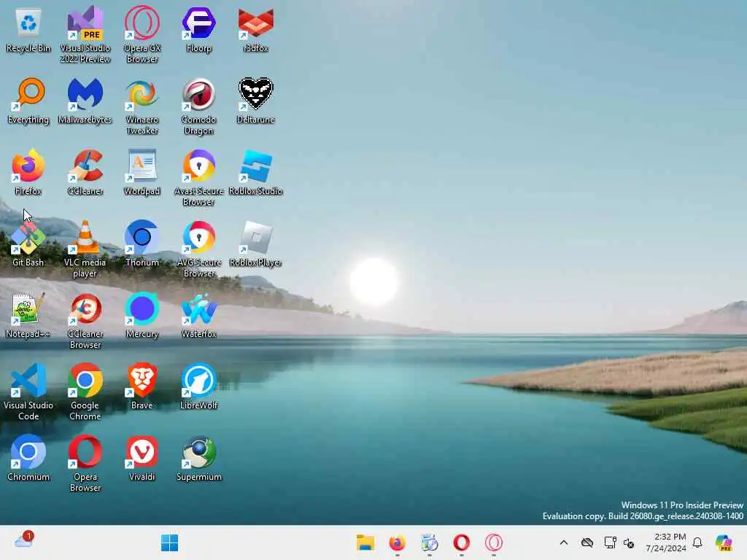The height and width of the screenshot is (560, 747).
Task: Open the clock showing 2:32 PM
Action: click(x=665, y=542)
